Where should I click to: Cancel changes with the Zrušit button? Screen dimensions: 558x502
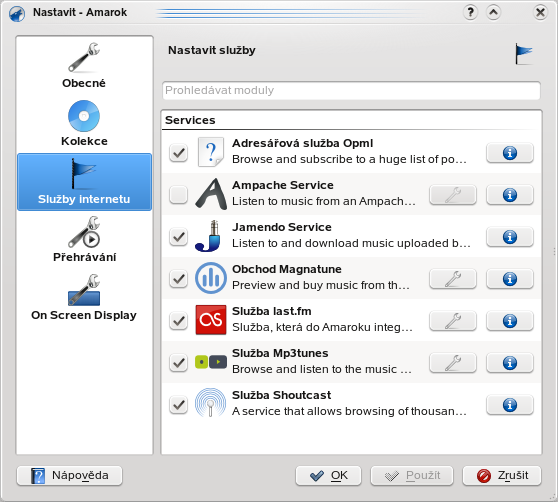click(502, 475)
